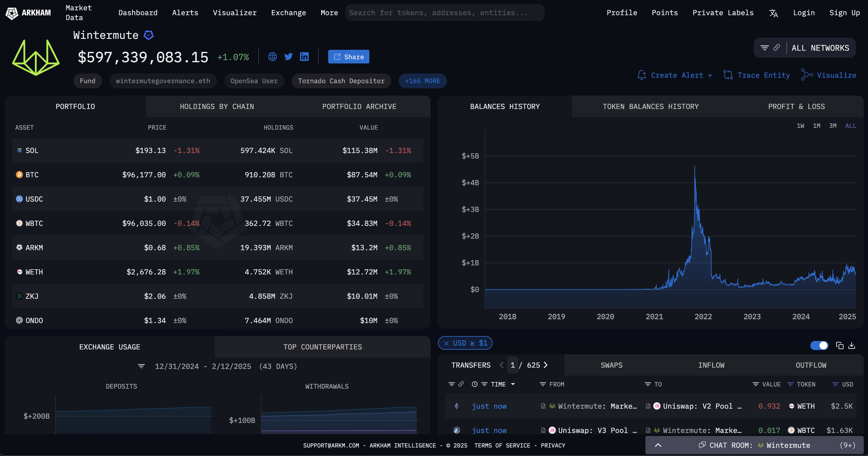The height and width of the screenshot is (456, 868).
Task: Select the 1M chart time range
Action: 816,126
